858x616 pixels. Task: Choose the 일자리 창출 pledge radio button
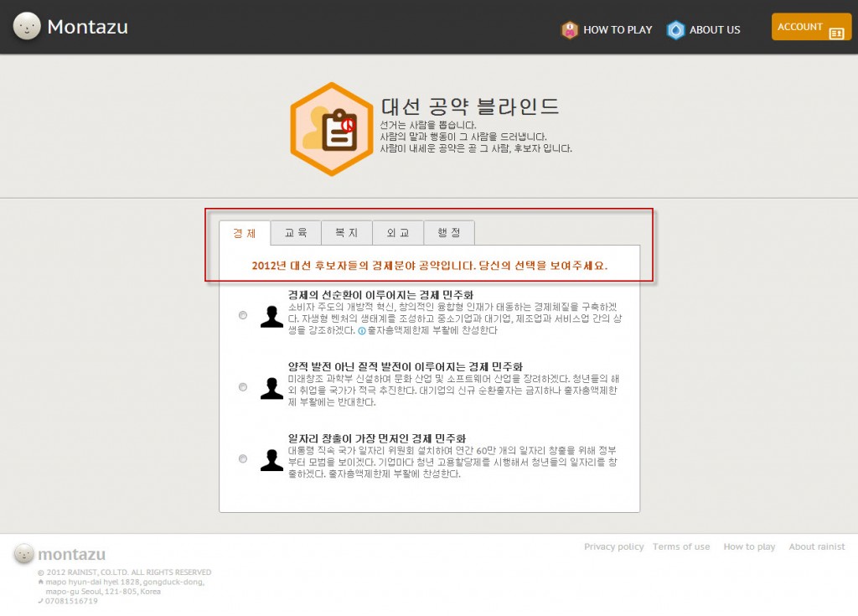pyautogui.click(x=243, y=459)
